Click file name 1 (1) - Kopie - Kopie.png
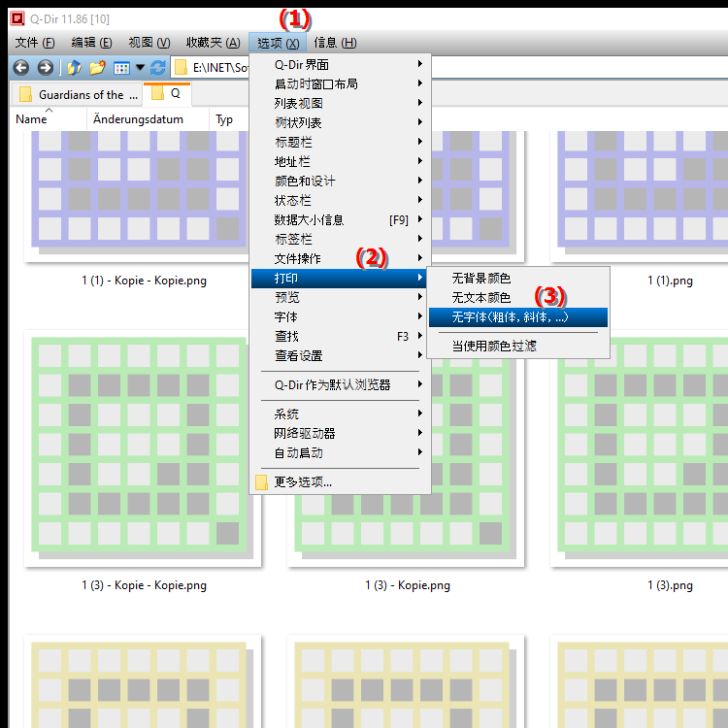 pos(144,281)
